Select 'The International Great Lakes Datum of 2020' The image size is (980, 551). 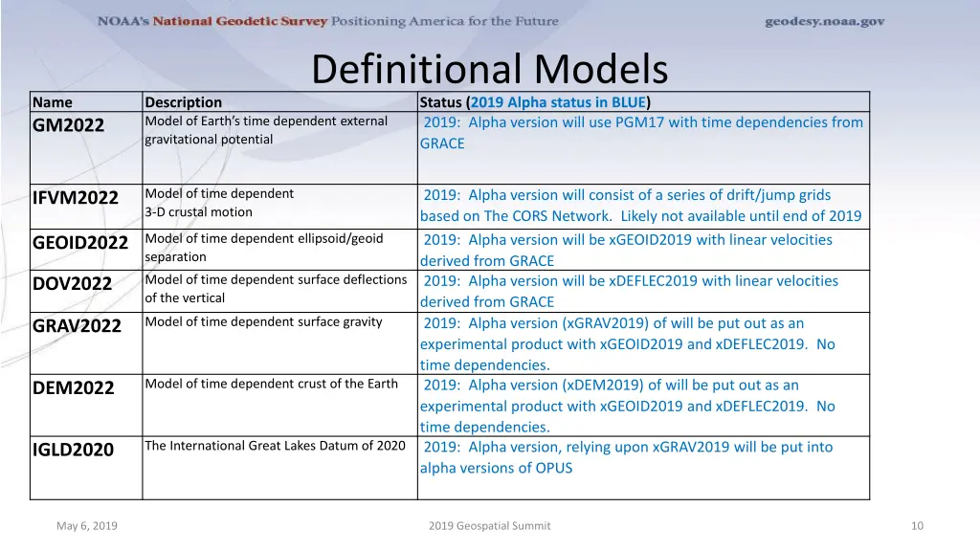click(275, 446)
